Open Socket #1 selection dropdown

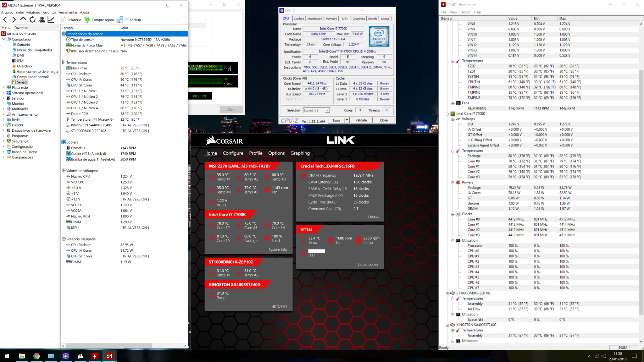[316, 110]
